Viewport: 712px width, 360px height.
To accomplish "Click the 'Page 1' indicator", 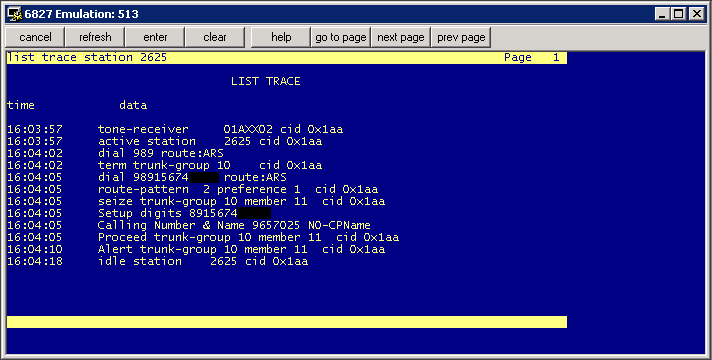I will tap(532, 58).
